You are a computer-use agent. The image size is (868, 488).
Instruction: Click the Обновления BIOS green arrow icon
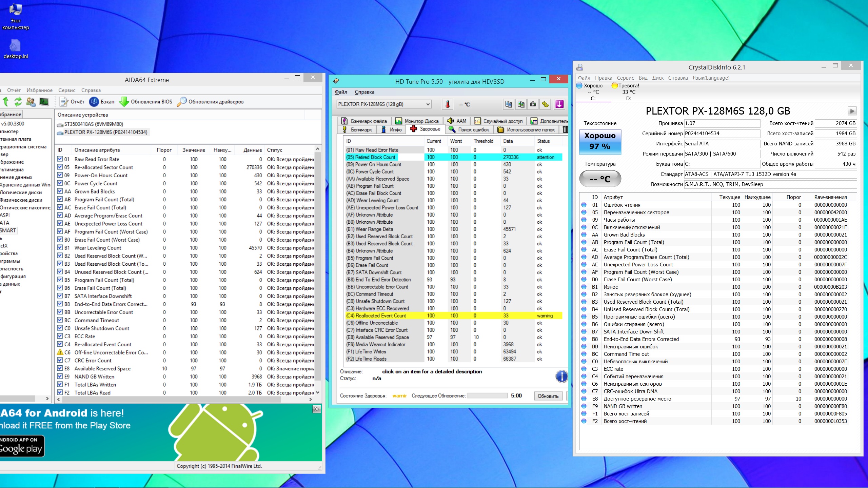point(124,102)
